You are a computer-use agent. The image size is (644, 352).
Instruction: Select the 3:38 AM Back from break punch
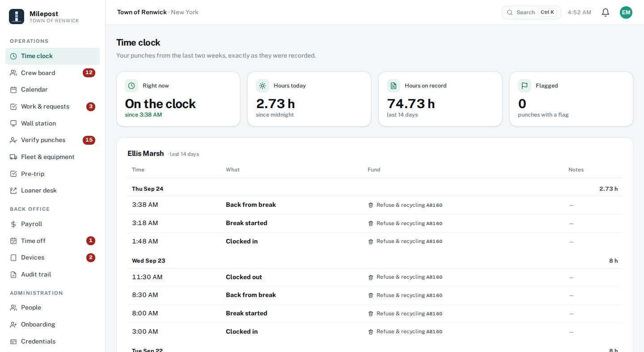[x=375, y=205]
